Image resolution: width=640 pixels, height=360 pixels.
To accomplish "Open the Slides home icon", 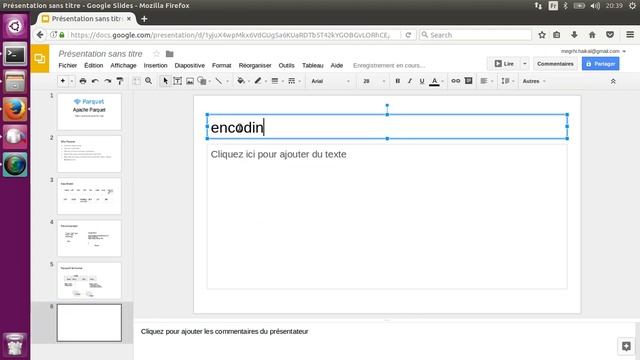I will tap(40, 59).
